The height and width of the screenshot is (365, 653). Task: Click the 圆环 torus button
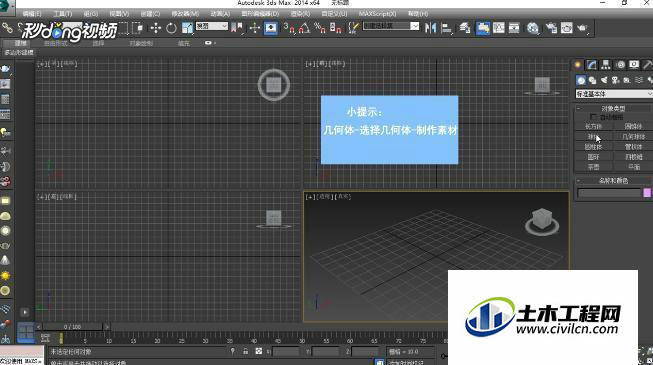(x=593, y=157)
